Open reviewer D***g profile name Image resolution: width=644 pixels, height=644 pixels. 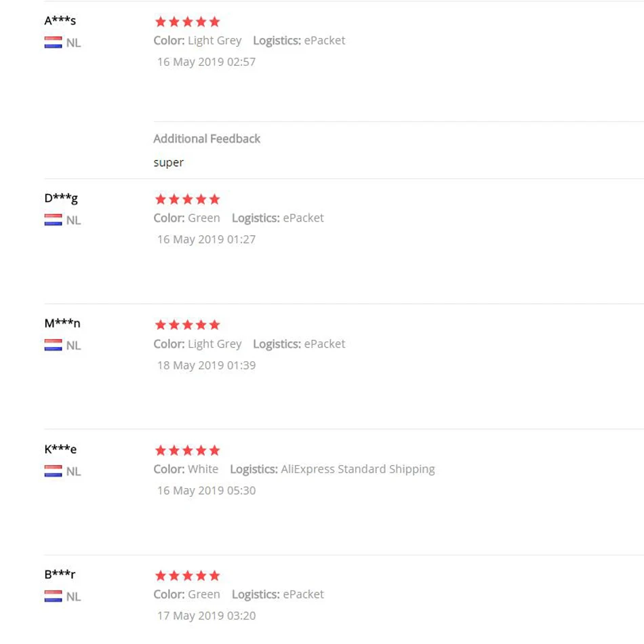pos(61,199)
